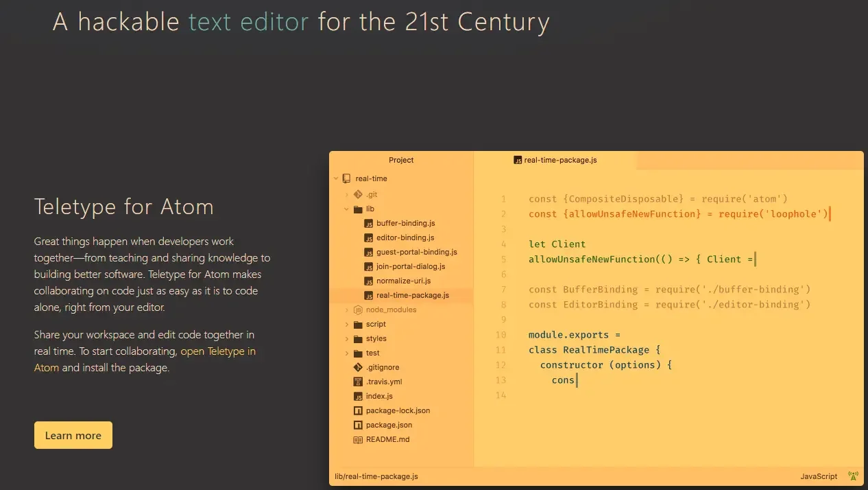Collapse the expanded script folder chevron

(346, 324)
